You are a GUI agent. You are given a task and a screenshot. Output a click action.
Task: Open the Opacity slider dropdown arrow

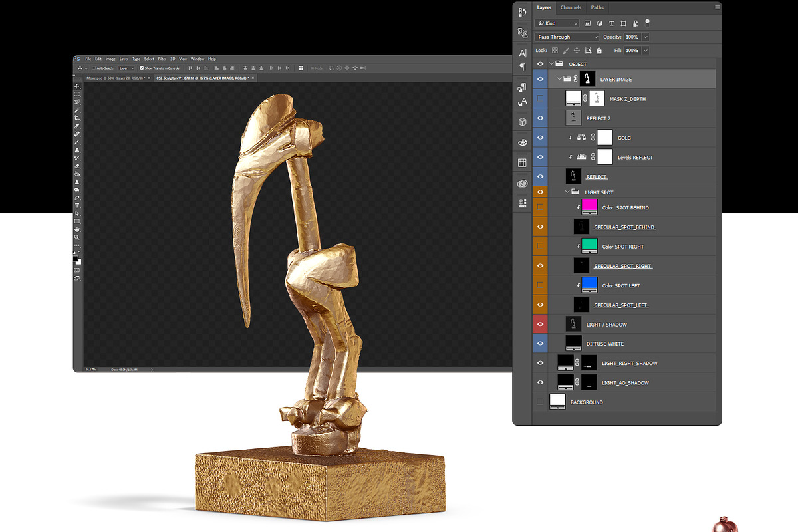645,37
